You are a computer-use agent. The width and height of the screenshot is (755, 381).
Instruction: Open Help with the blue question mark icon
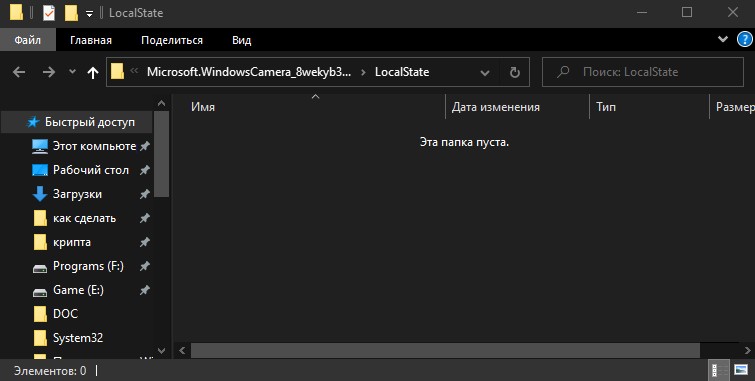(744, 39)
